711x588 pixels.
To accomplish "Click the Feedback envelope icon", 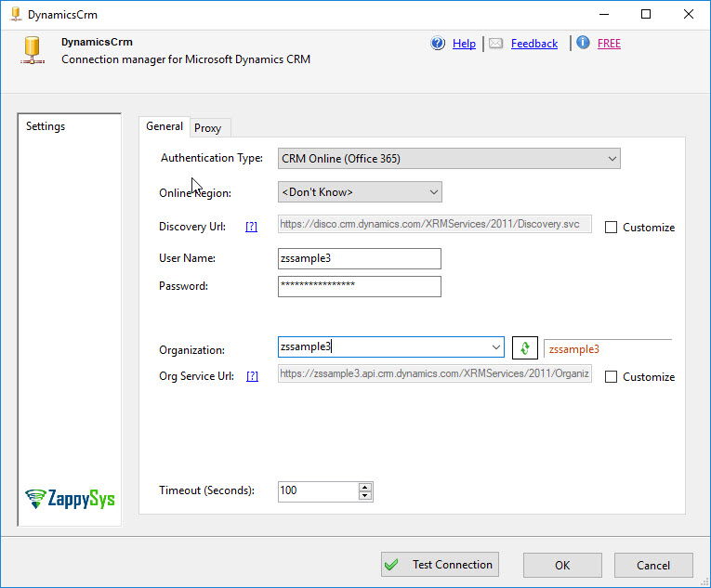I will [495, 43].
